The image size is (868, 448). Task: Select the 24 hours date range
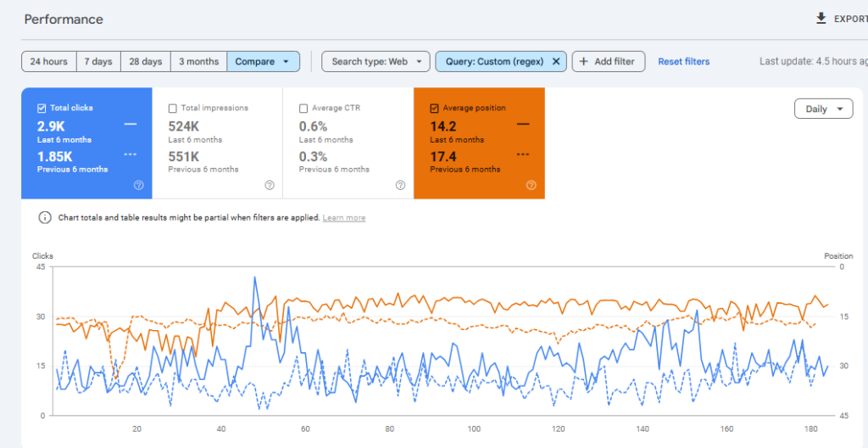pyautogui.click(x=48, y=61)
